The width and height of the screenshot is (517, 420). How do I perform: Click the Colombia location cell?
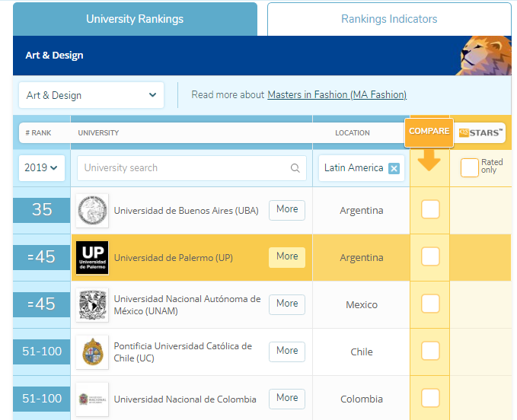[x=362, y=399]
